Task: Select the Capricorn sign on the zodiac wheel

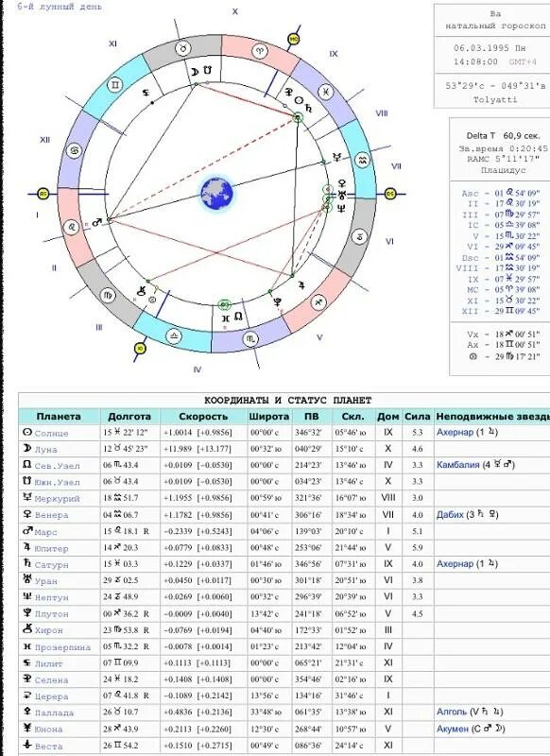Action: [360, 236]
